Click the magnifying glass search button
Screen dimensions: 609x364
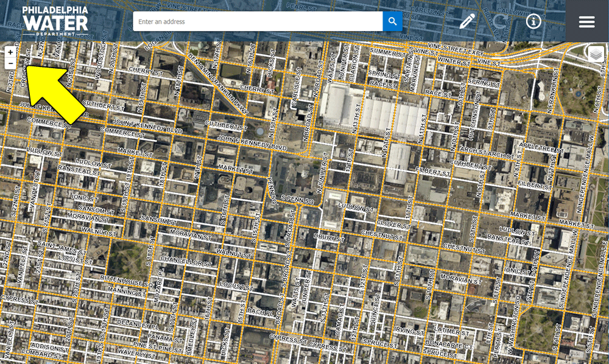coord(392,21)
